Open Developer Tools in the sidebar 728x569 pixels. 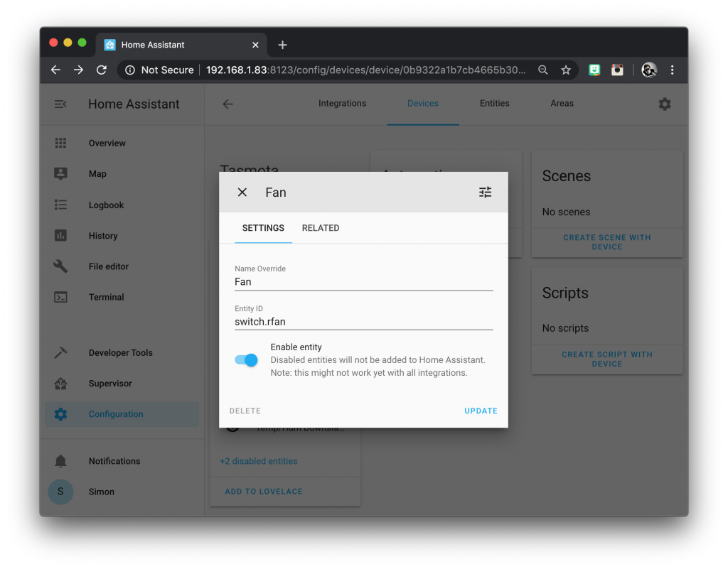coord(122,352)
